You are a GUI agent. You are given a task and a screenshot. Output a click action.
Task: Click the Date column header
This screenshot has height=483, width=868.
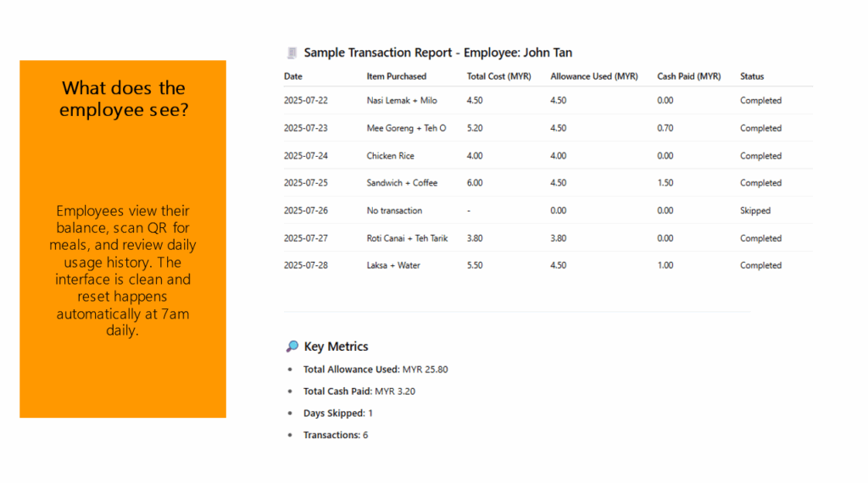(293, 76)
